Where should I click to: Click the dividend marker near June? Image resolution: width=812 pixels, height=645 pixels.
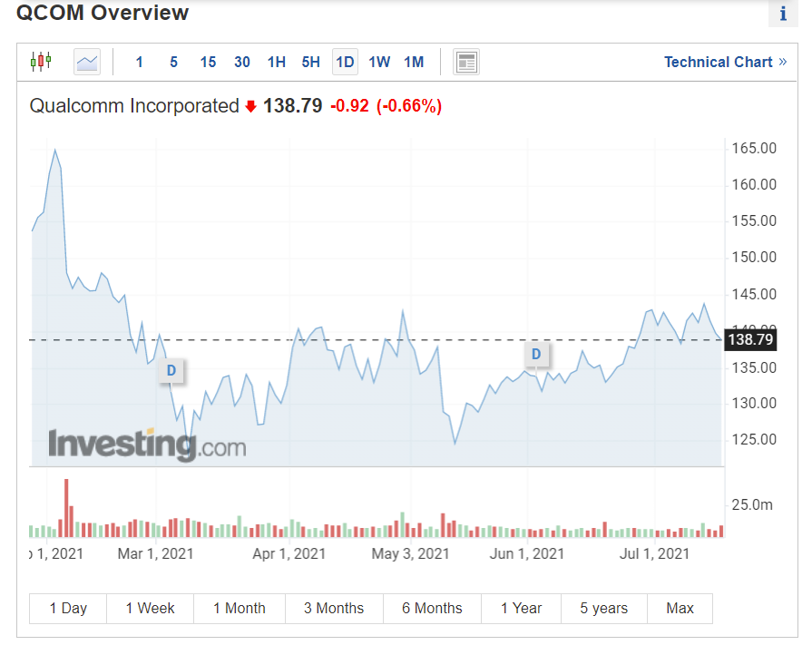tap(536, 354)
